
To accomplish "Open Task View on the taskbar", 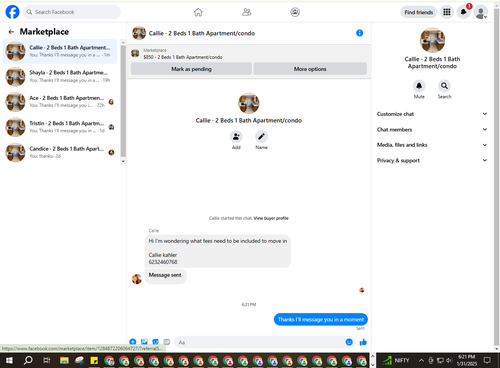I will tap(47, 360).
